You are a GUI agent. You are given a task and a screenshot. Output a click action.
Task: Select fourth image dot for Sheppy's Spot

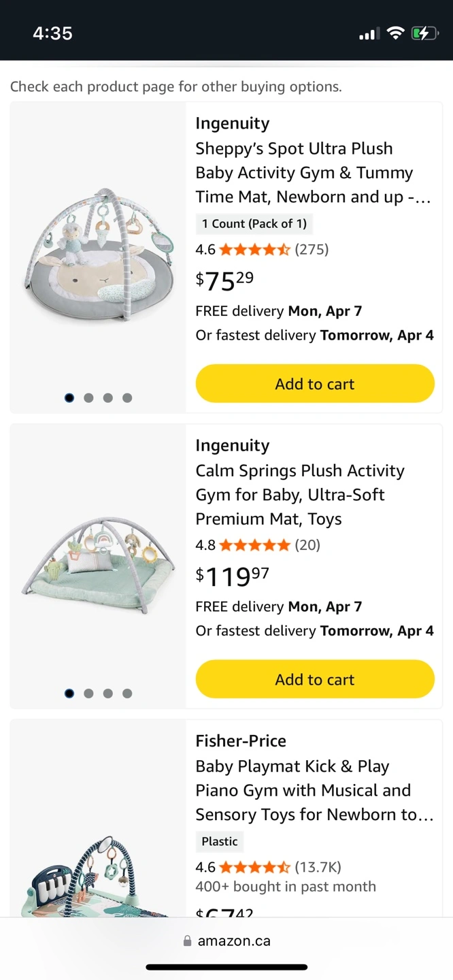pos(127,398)
